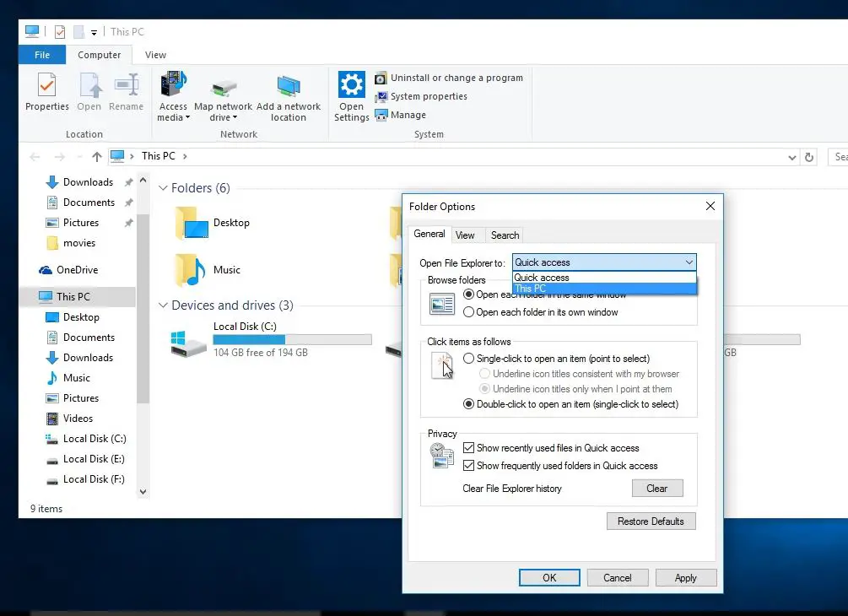Click the refresh icon beside address bar
Viewport: 848px width, 616px height.
[809, 157]
